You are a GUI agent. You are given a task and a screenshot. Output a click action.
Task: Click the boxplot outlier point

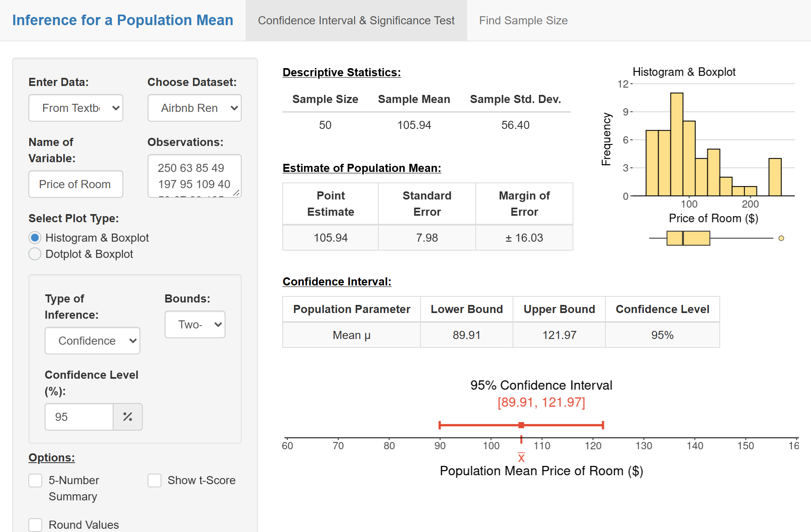coord(781,238)
